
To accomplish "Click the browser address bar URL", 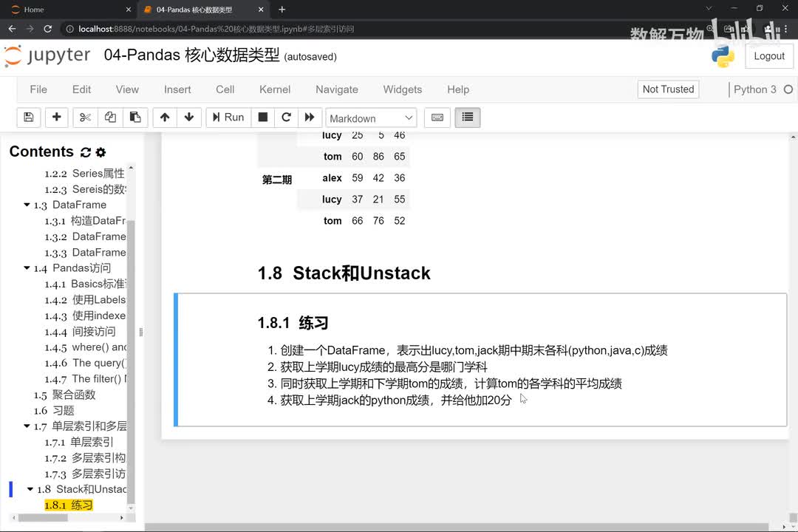I will [216, 29].
